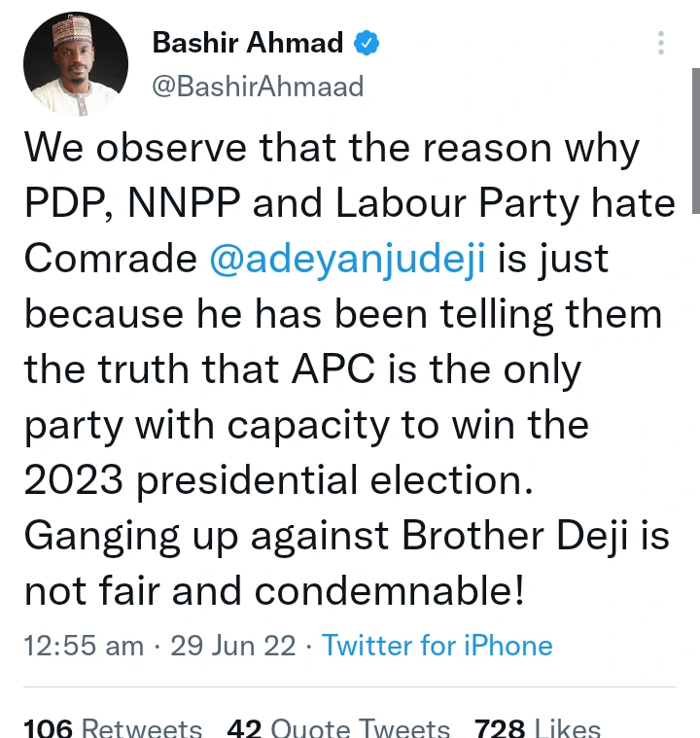Click the 29 Jun 22 date
The height and width of the screenshot is (738, 700).
pyautogui.click(x=233, y=646)
